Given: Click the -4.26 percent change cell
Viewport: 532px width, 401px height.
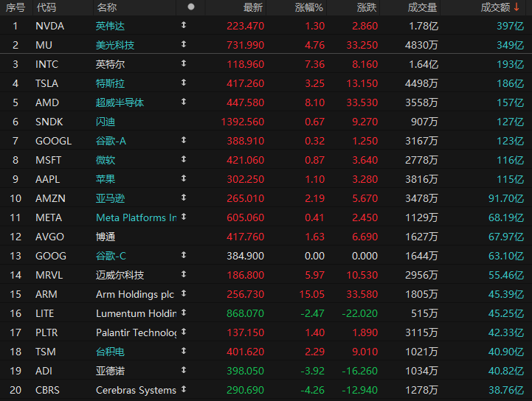Looking at the screenshot, I should click(312, 390).
